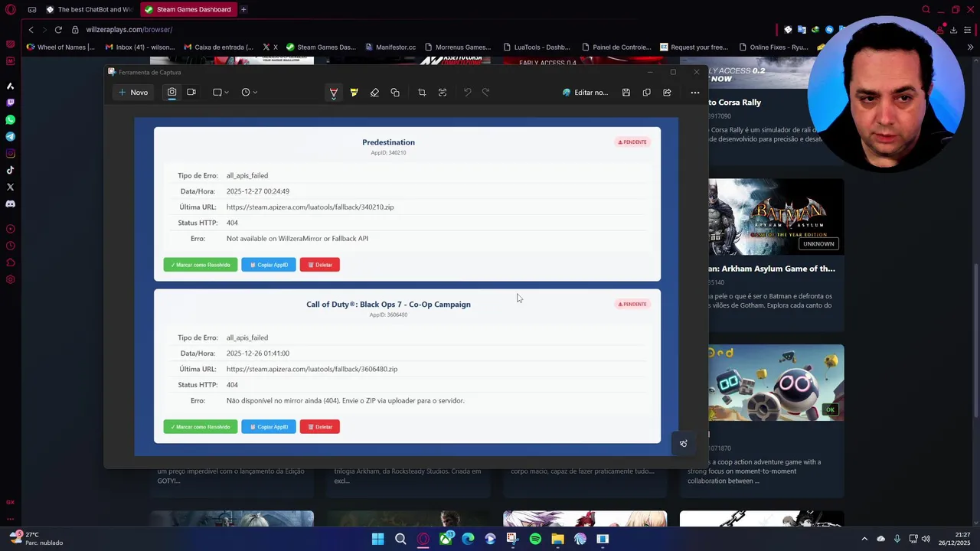This screenshot has width=980, height=551.
Task: Open the Caixa de entrada bookmark
Action: tap(219, 47)
